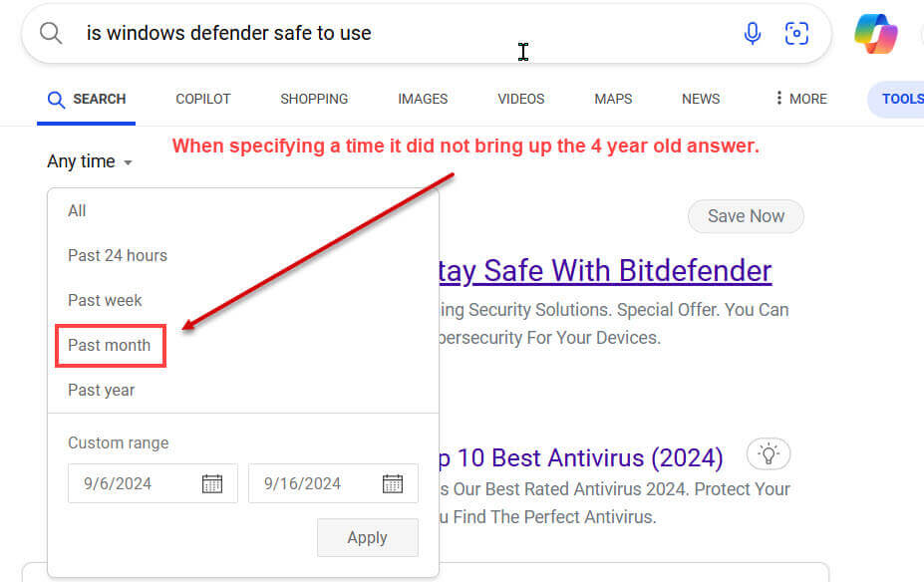The image size is (924, 582).
Task: Click the lightbulb icon beside antivirus result
Action: tap(768, 454)
